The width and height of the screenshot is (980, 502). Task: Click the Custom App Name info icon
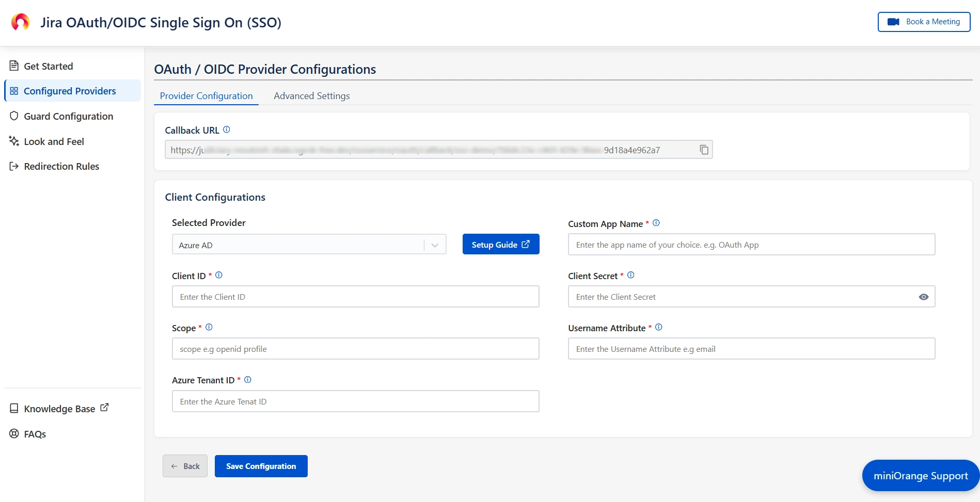pos(656,223)
